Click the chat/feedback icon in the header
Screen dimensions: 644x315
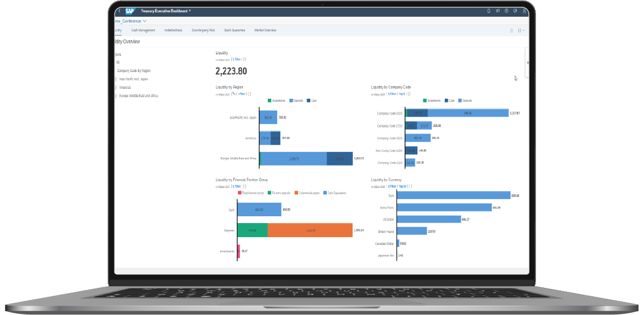point(515,10)
